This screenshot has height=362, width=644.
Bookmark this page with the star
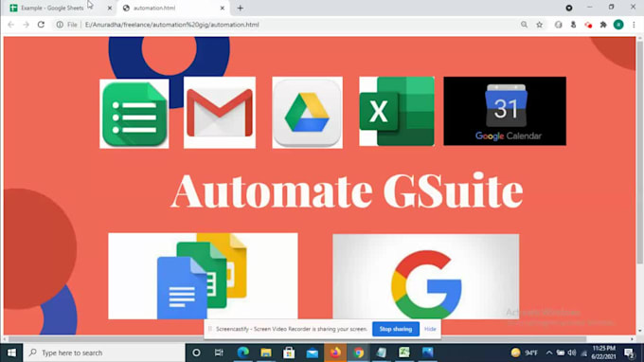pyautogui.click(x=539, y=25)
